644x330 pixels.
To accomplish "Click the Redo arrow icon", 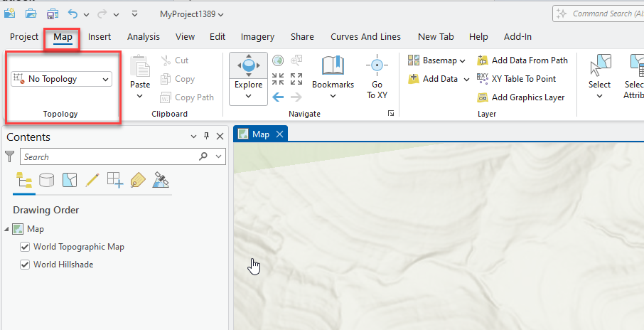I will (x=102, y=14).
